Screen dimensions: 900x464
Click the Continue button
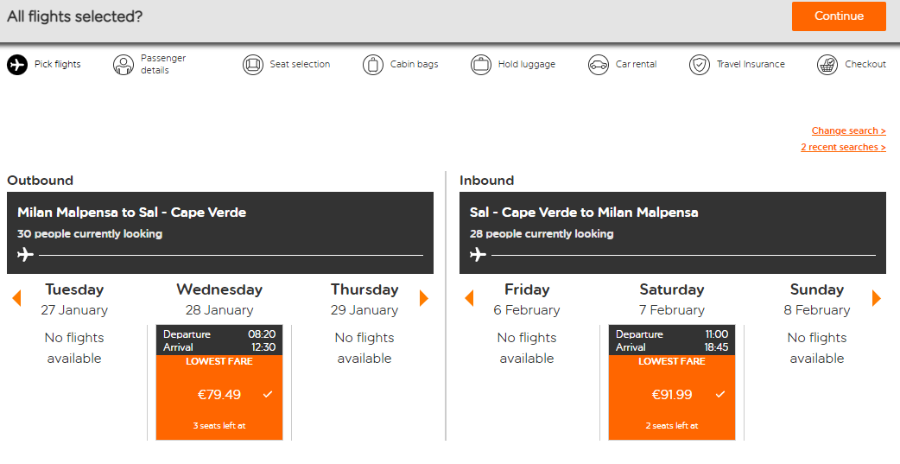point(839,16)
